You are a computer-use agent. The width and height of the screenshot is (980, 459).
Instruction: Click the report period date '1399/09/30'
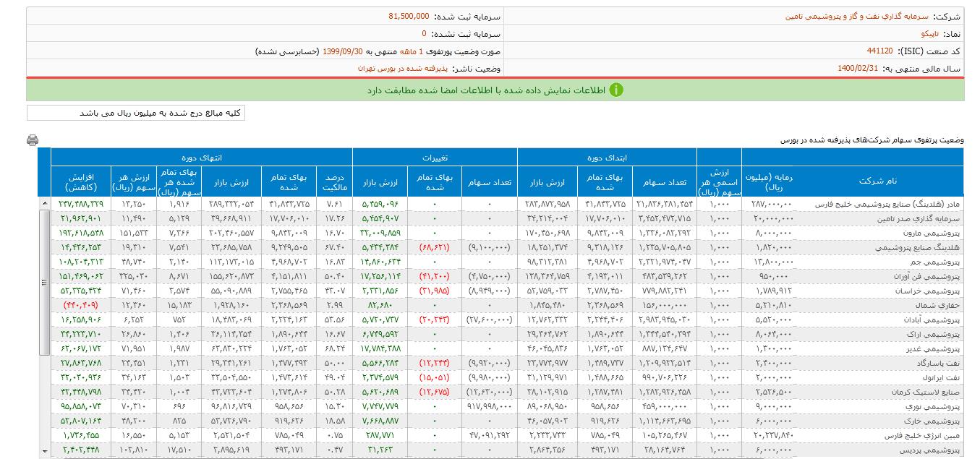pos(343,51)
